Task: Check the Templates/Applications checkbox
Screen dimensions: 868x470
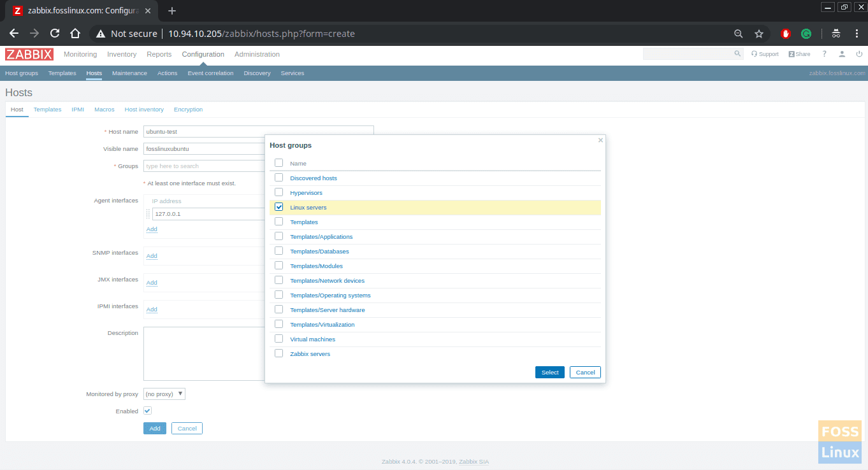Action: click(278, 236)
